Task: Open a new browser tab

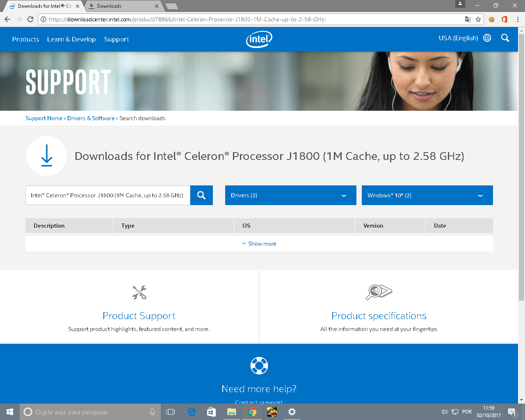Action: (x=172, y=6)
